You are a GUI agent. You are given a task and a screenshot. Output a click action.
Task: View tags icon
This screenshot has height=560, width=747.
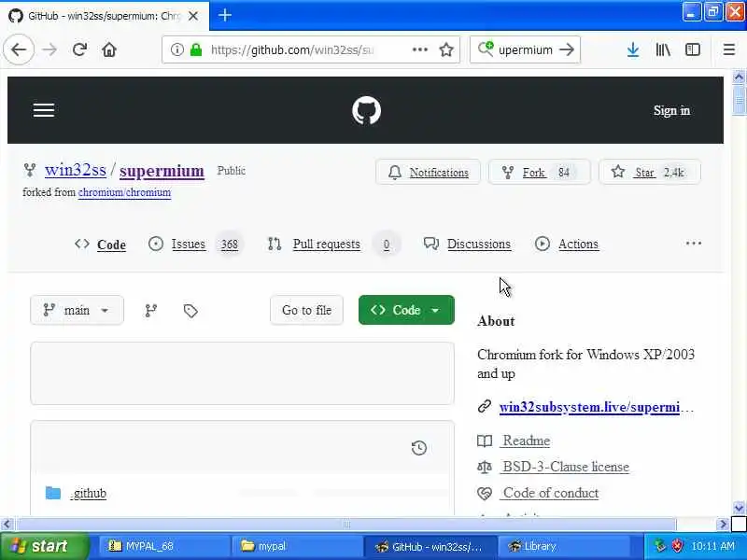click(190, 311)
